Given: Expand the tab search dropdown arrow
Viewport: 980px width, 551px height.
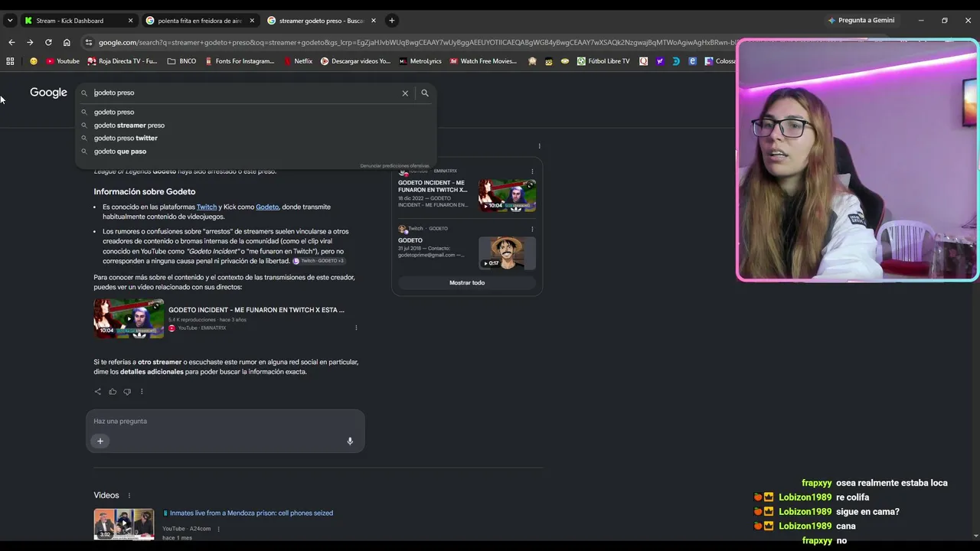Looking at the screenshot, I should (10, 21).
